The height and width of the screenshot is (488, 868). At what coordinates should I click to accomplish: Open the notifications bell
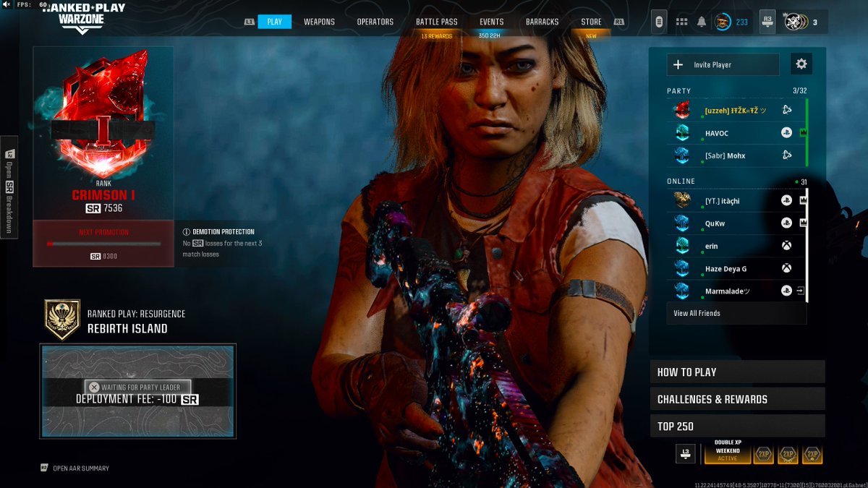[x=701, y=22]
